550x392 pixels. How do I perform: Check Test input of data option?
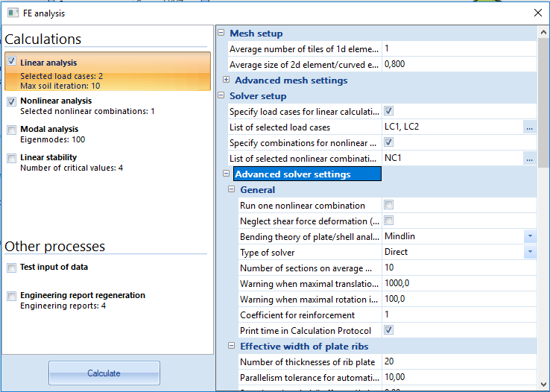(12, 268)
